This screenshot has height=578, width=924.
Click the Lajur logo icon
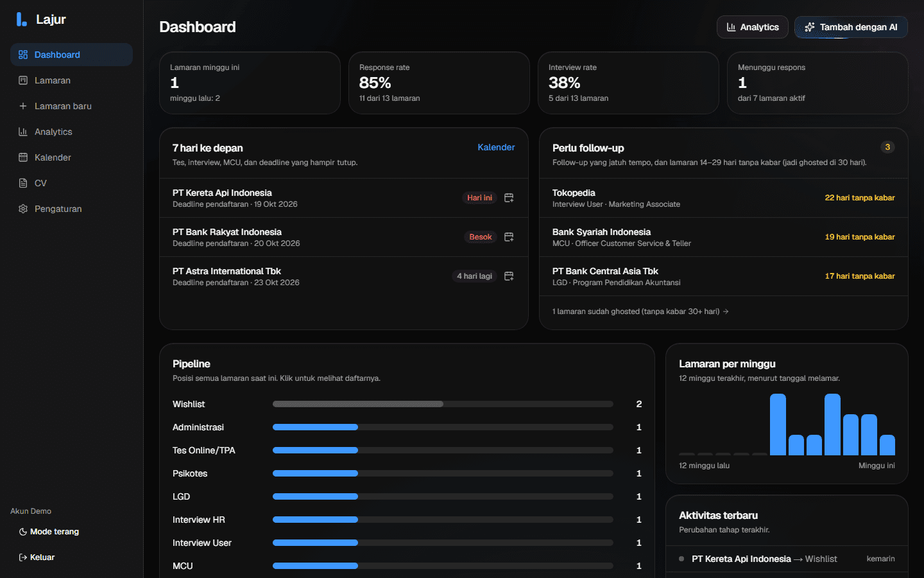pos(22,19)
